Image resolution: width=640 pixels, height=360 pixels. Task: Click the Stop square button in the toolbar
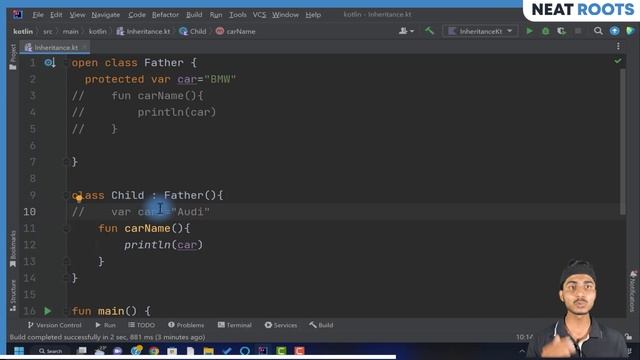(x=578, y=31)
